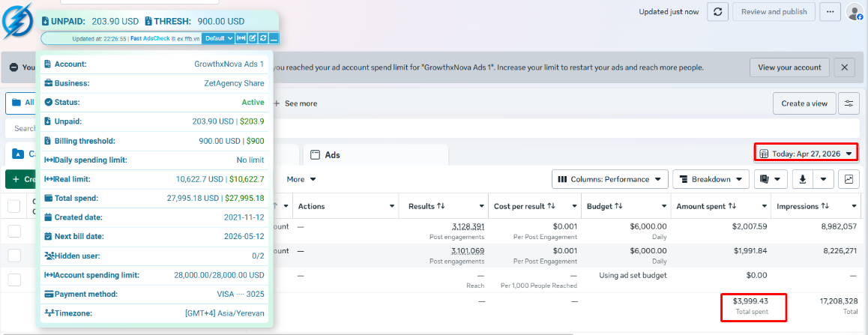Open the charts view icon
The height and width of the screenshot is (335, 868).
[849, 179]
